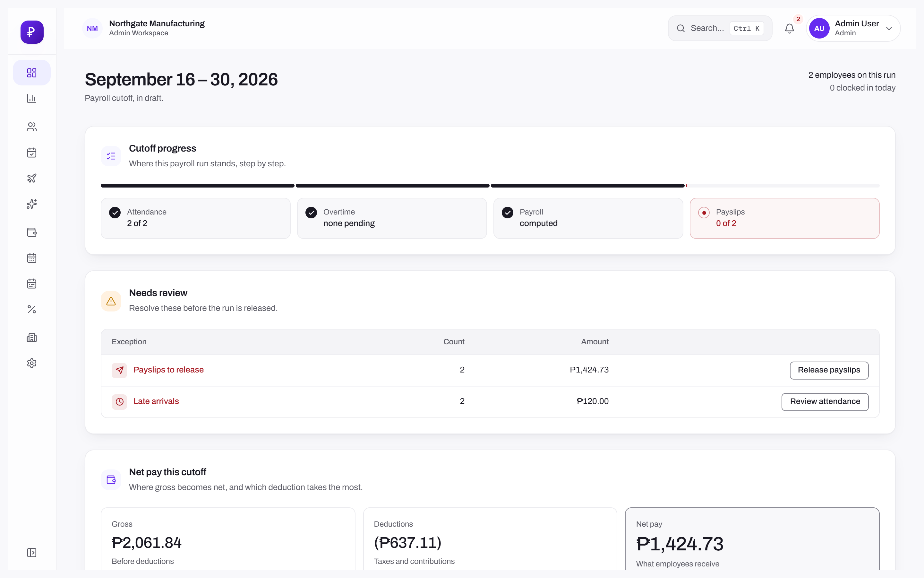Open the building company icon
924x578 pixels.
coord(32,337)
